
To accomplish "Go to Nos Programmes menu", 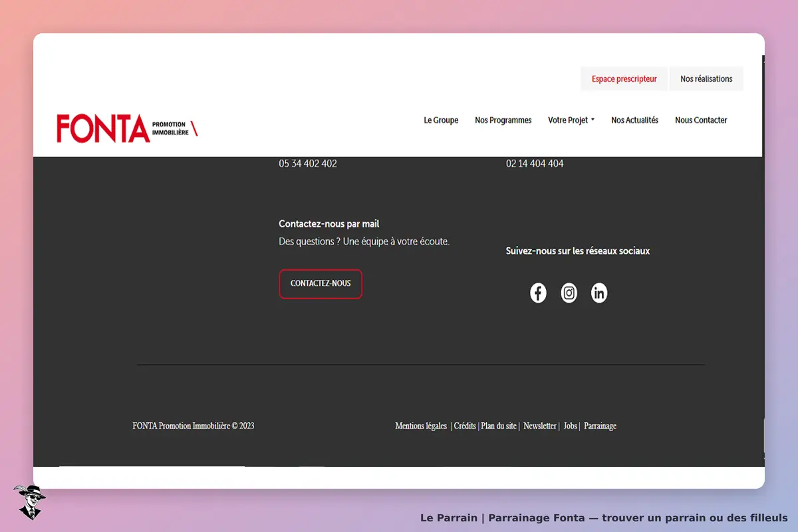I will coord(503,120).
